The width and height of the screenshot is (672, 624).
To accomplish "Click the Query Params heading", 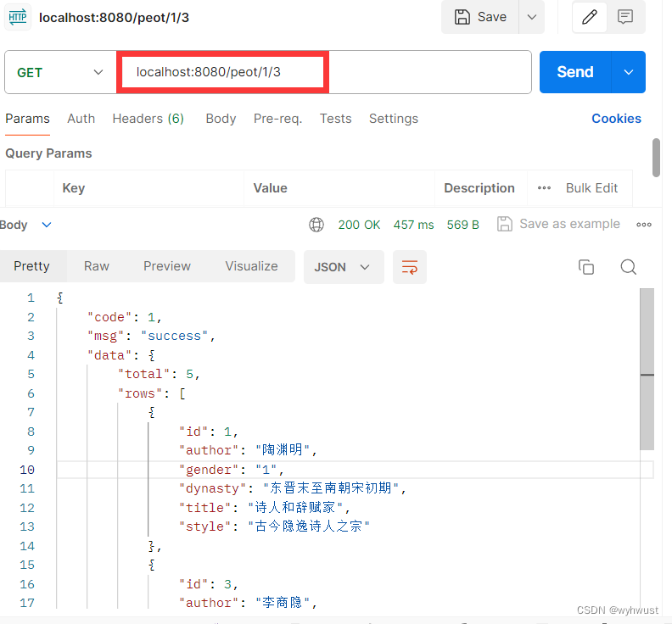I will click(x=48, y=153).
